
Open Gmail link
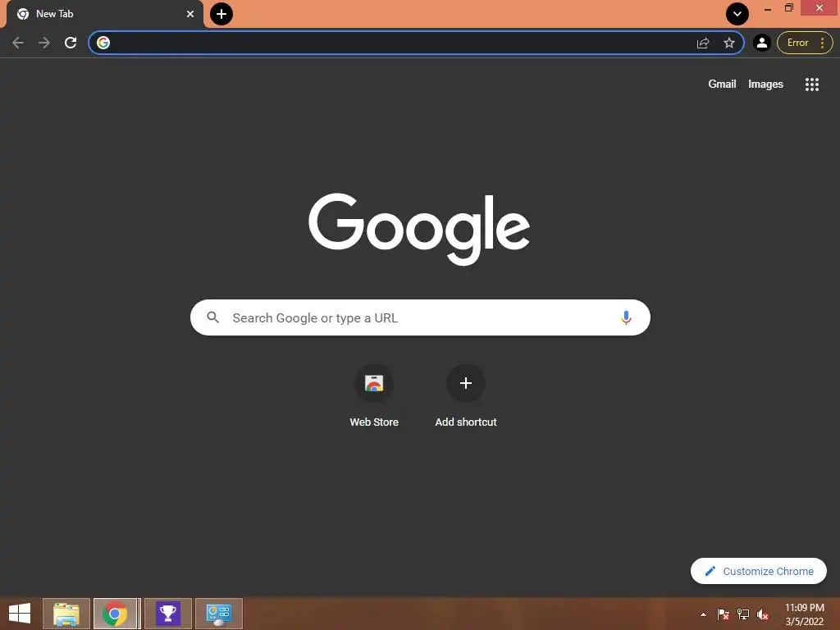coord(722,84)
